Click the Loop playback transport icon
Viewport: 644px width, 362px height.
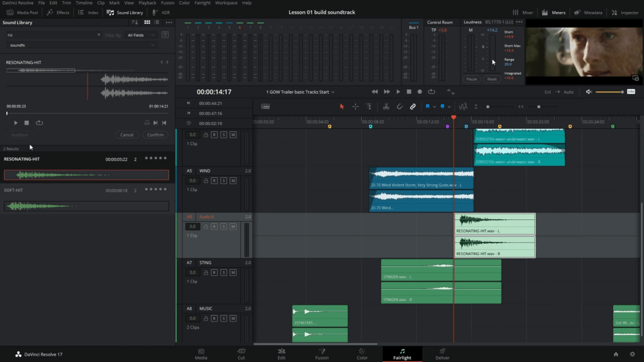[x=431, y=92]
